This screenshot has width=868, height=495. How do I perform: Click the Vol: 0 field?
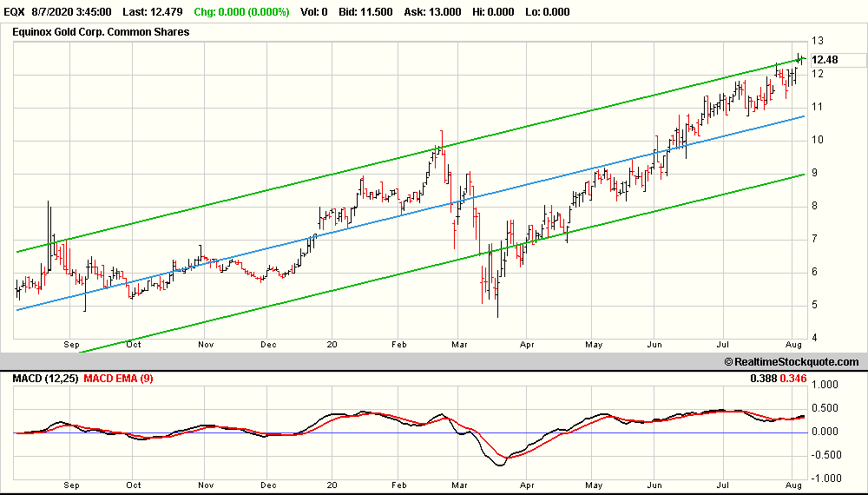coord(312,10)
